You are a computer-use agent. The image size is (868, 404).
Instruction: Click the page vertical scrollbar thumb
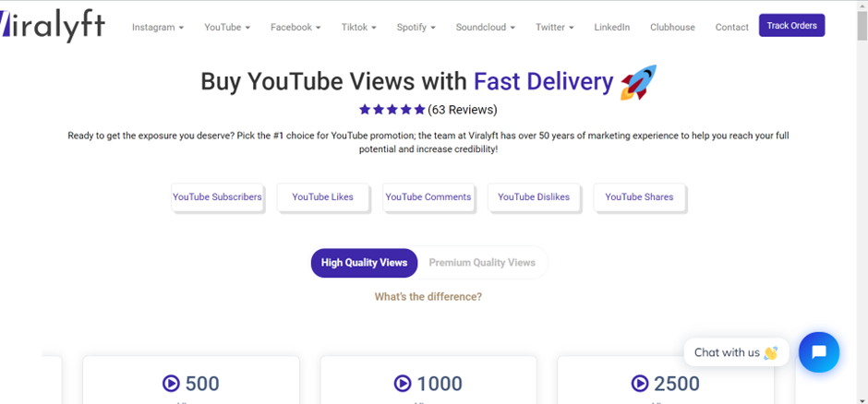pyautogui.click(x=862, y=26)
